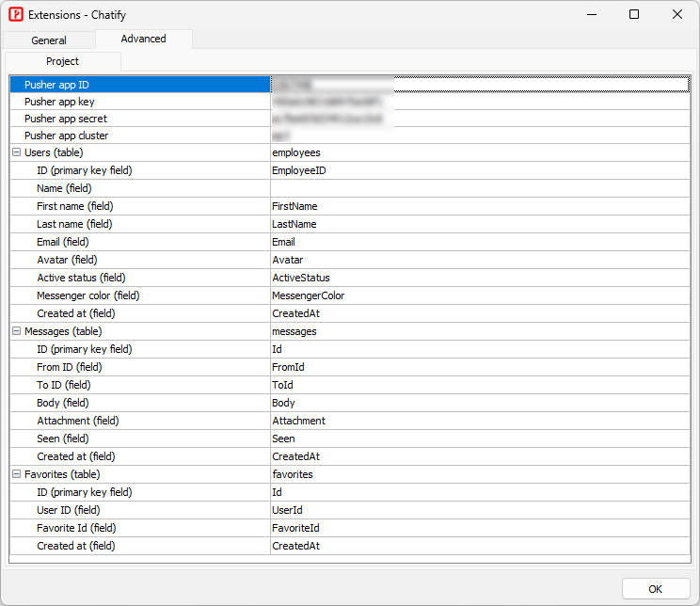Select the Email (field) label
Viewport: 700px width, 606px height.
[x=62, y=242]
